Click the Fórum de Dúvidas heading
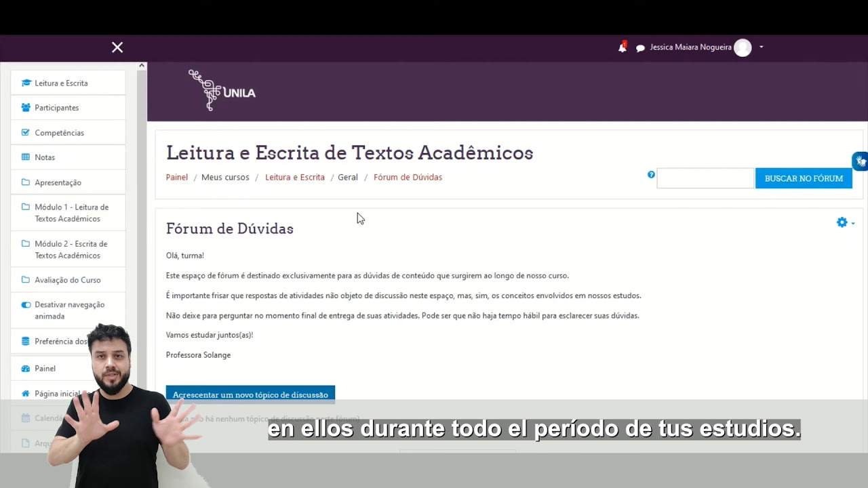This screenshot has width=868, height=488. click(230, 228)
